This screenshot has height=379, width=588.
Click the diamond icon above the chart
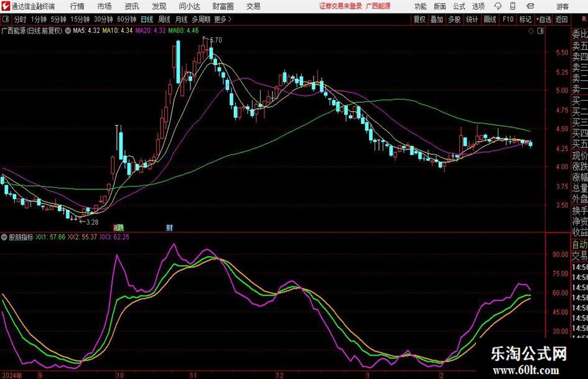[x=531, y=31]
